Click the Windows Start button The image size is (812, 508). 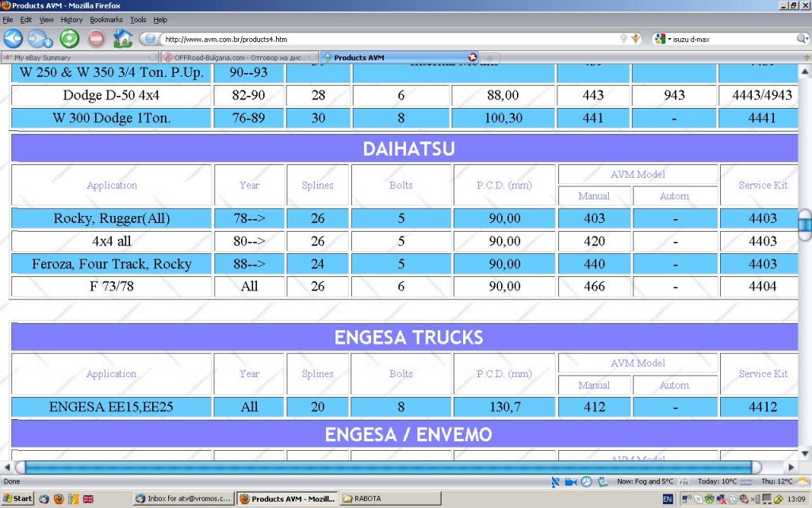point(18,498)
